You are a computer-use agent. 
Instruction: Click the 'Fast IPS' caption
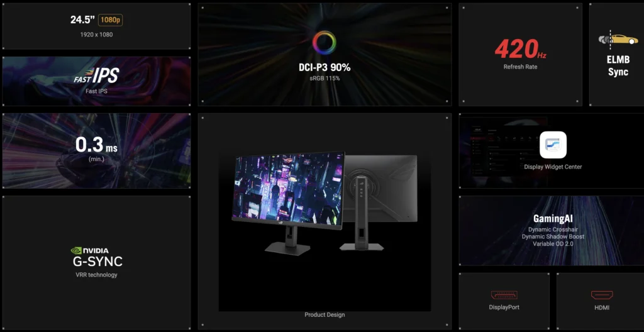click(x=96, y=91)
